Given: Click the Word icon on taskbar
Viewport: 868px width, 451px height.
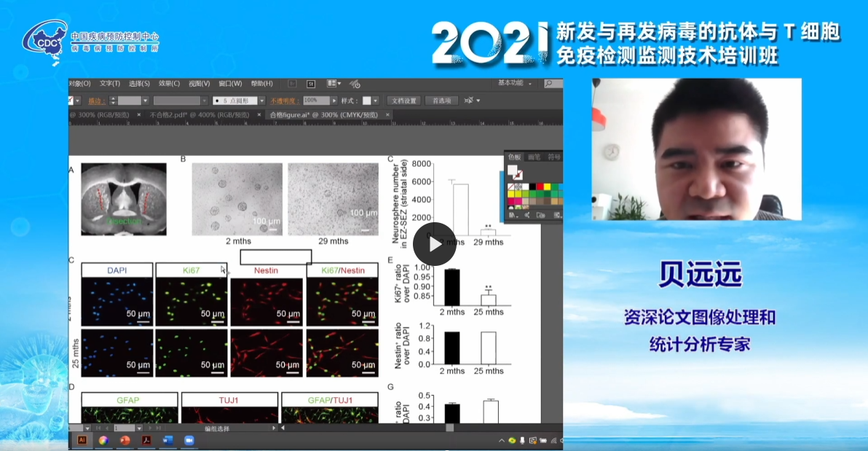Looking at the screenshot, I should click(x=167, y=441).
